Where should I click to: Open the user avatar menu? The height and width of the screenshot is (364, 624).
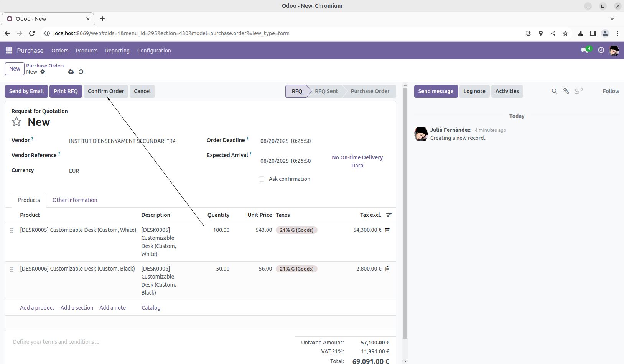[614, 50]
